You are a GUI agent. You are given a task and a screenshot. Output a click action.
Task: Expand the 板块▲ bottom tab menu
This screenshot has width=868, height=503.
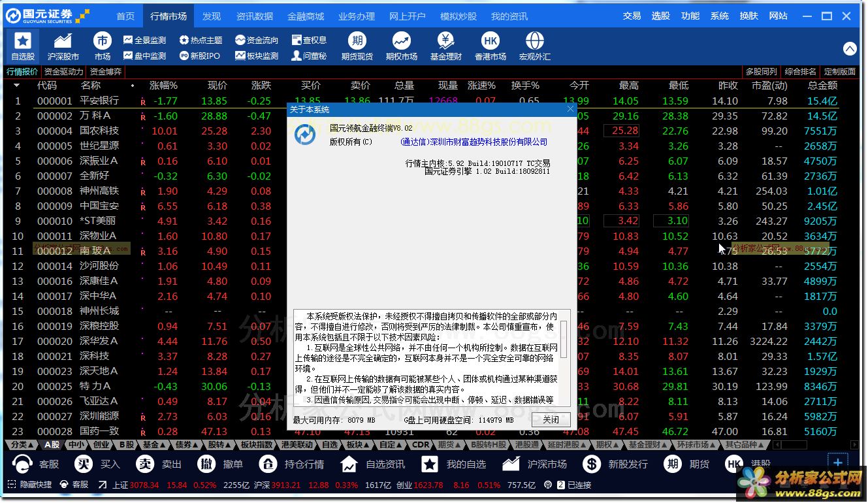tap(358, 445)
